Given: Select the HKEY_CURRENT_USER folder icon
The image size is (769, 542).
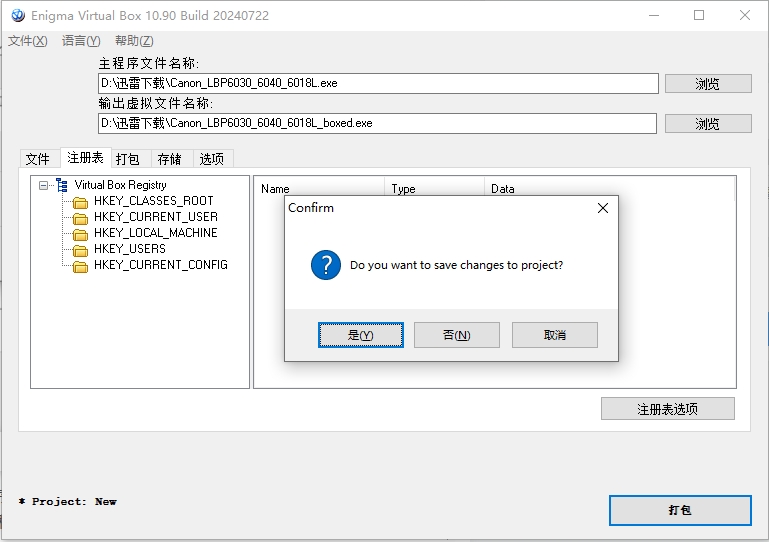Looking at the screenshot, I should tap(81, 217).
